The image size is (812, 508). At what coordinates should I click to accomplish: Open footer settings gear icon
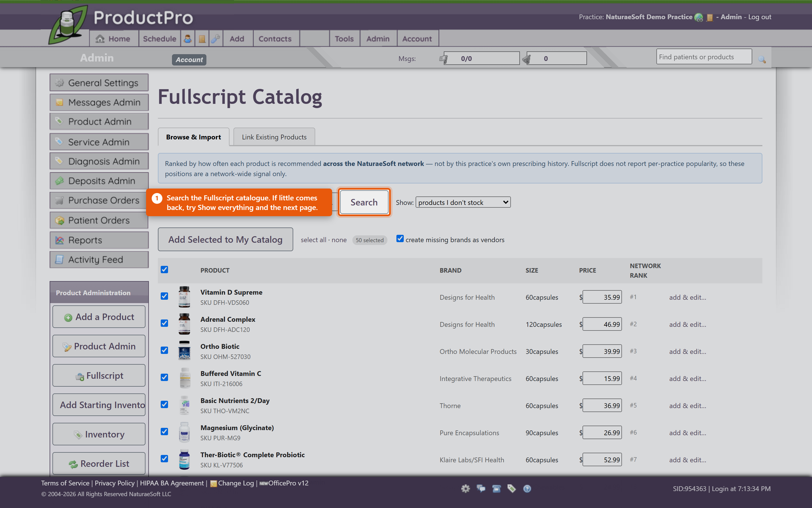coord(465,489)
